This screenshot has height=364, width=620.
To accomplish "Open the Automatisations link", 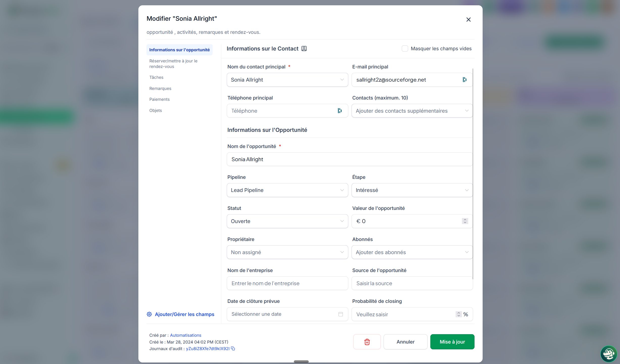I will click(185, 335).
